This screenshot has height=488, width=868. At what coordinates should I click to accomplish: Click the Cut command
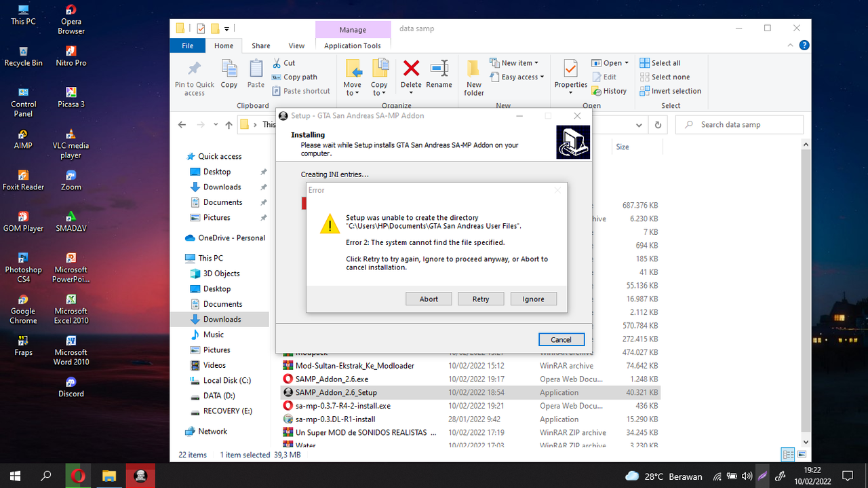point(284,63)
